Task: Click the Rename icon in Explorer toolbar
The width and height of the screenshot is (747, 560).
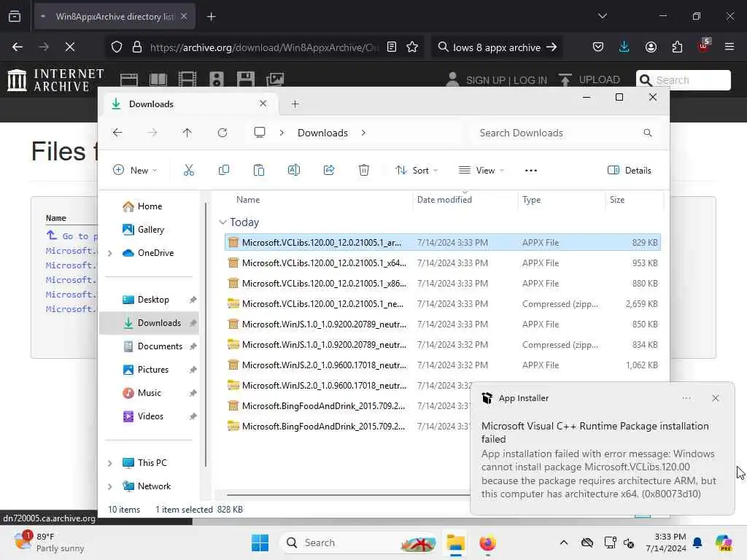Action: pyautogui.click(x=294, y=170)
